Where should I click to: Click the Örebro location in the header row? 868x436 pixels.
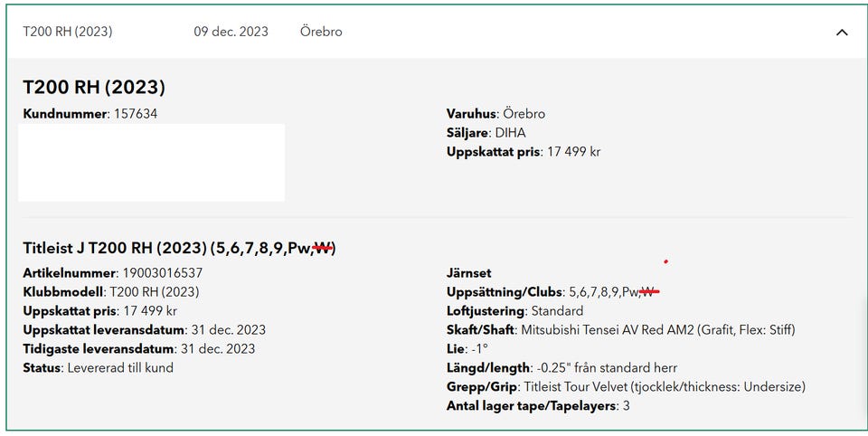321,32
